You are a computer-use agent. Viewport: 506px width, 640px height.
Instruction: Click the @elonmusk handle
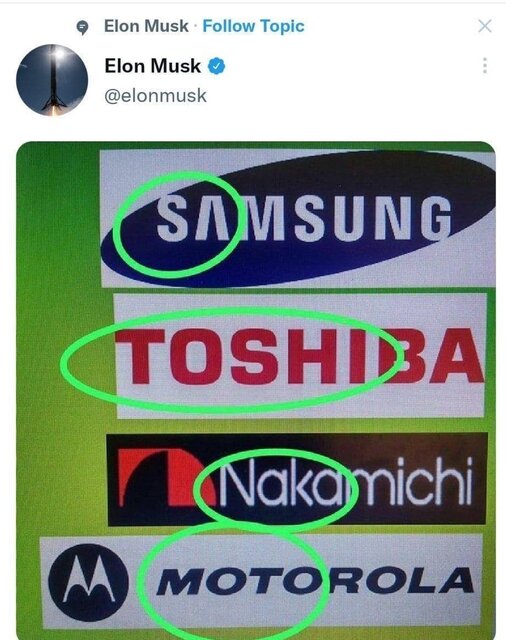(155, 96)
